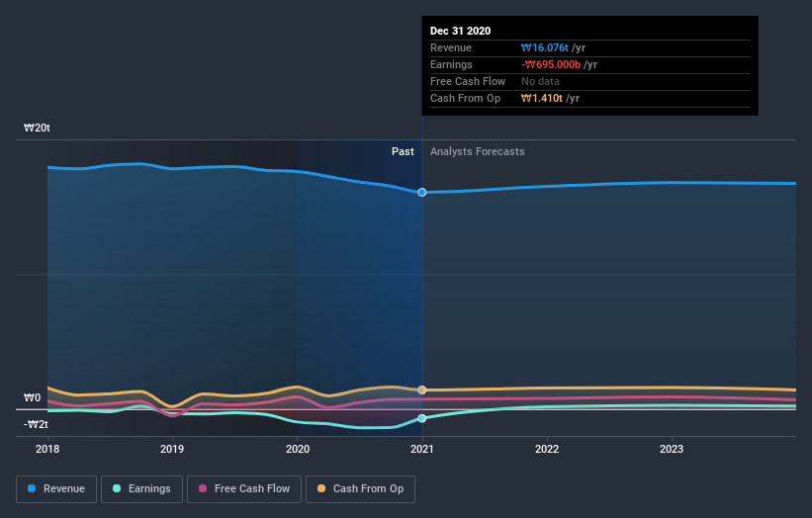812x518 pixels.
Task: Click the 2018 x-axis label
Action: coord(47,449)
